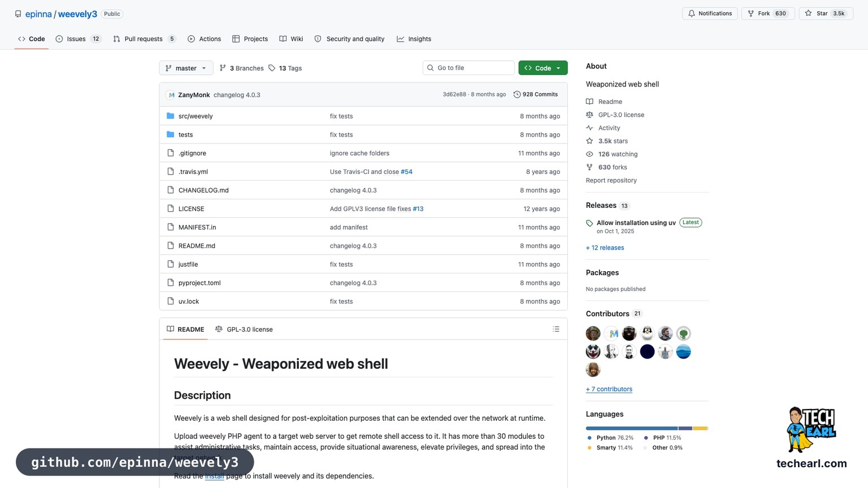Star the weevely3 repository
This screenshot has width=868, height=488.
[826, 14]
